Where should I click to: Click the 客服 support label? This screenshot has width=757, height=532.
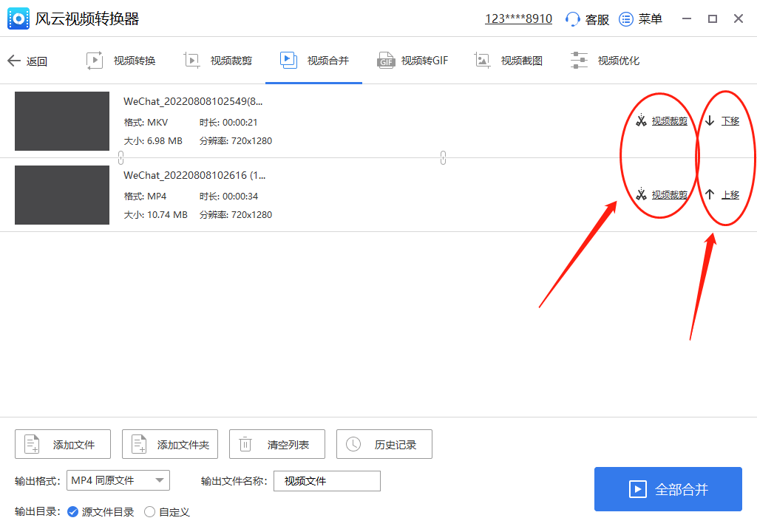[x=597, y=19]
